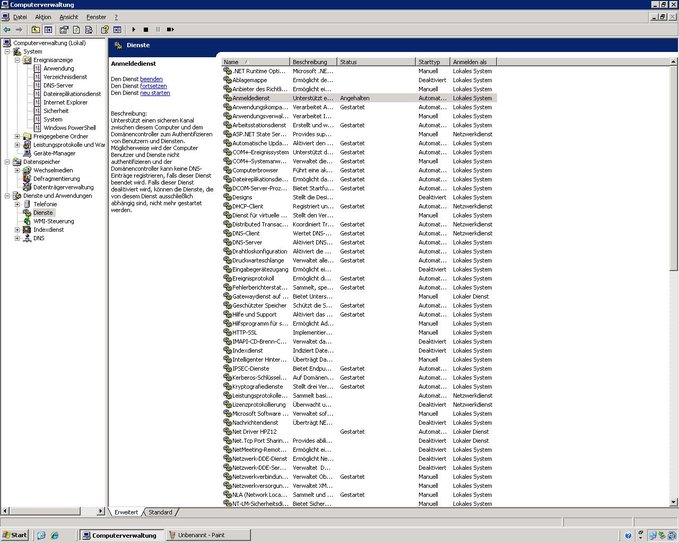Select Geräte-Manager in the tree
This screenshot has width=679, height=543.
point(54,153)
